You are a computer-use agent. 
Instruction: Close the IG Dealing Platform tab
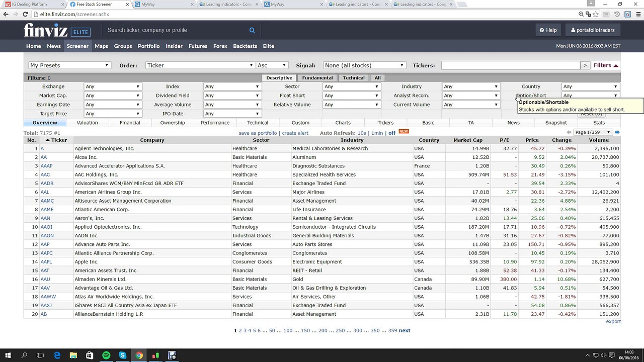pyautogui.click(x=62, y=5)
